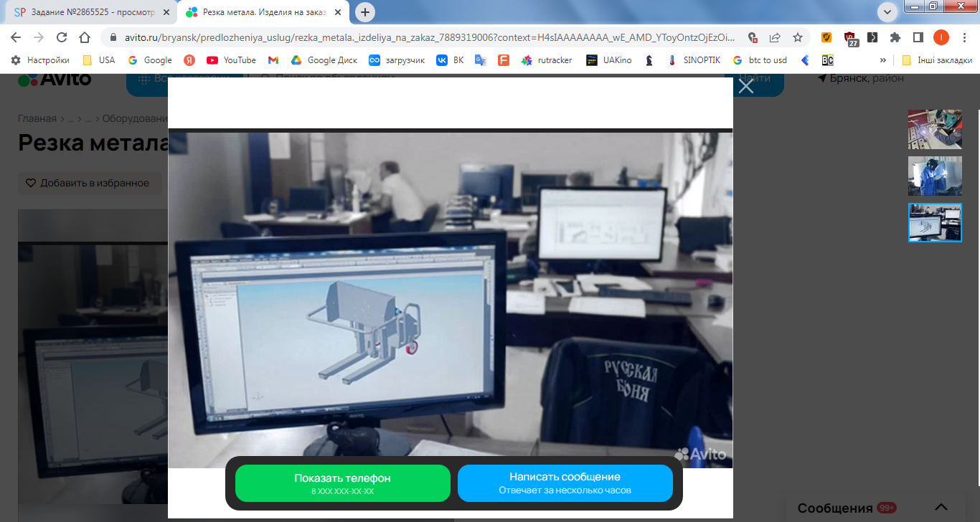Screen dimensions: 980x522
Task: Show the hidden bookmarks overflow
Action: pyautogui.click(x=882, y=60)
